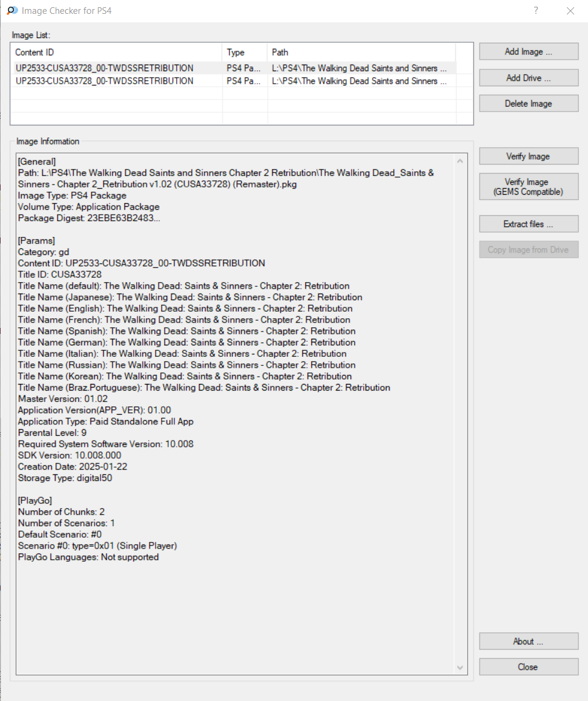Click the Package Digest line

coord(89,218)
